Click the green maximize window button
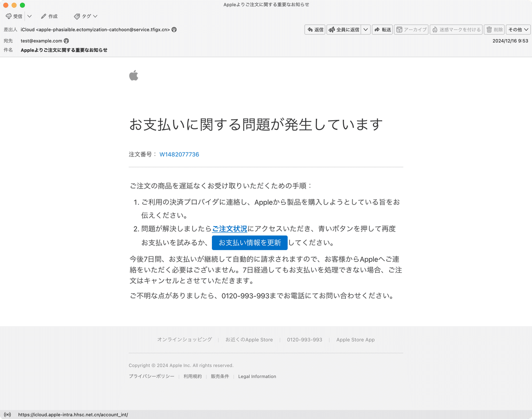 coord(22,5)
